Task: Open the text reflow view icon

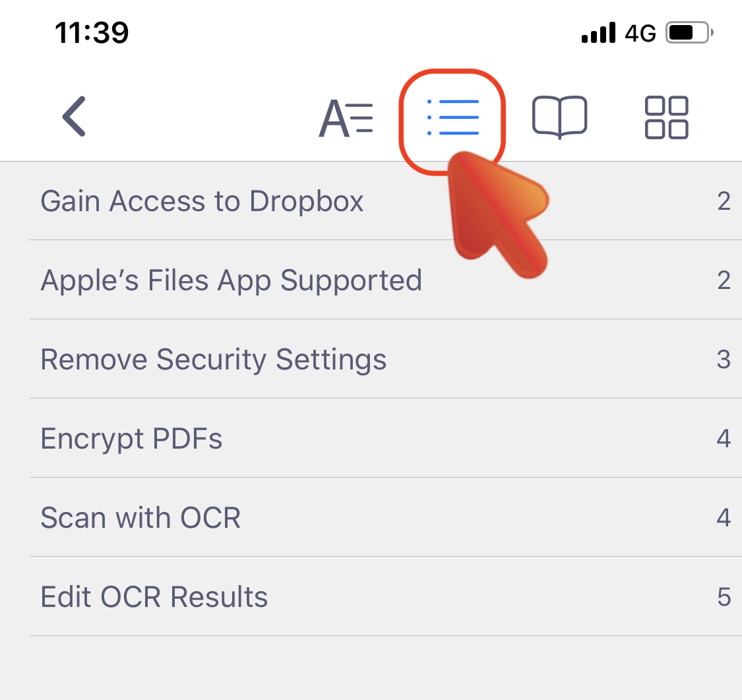Action: (346, 117)
